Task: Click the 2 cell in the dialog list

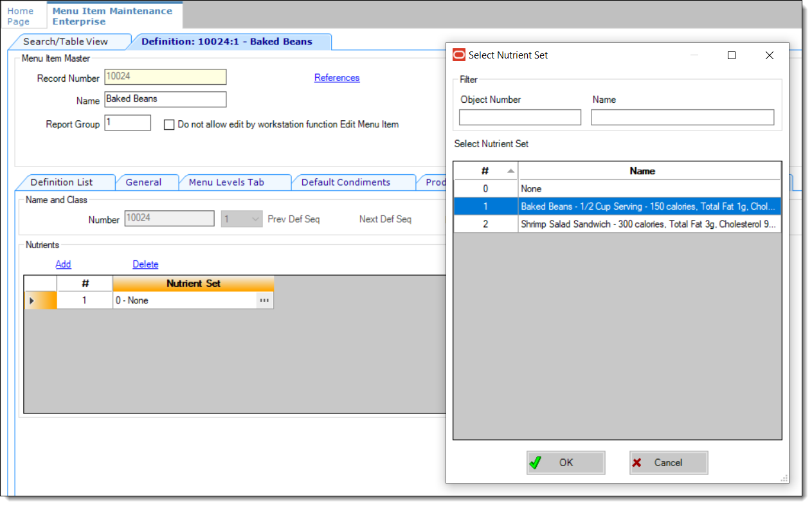Action: point(486,224)
